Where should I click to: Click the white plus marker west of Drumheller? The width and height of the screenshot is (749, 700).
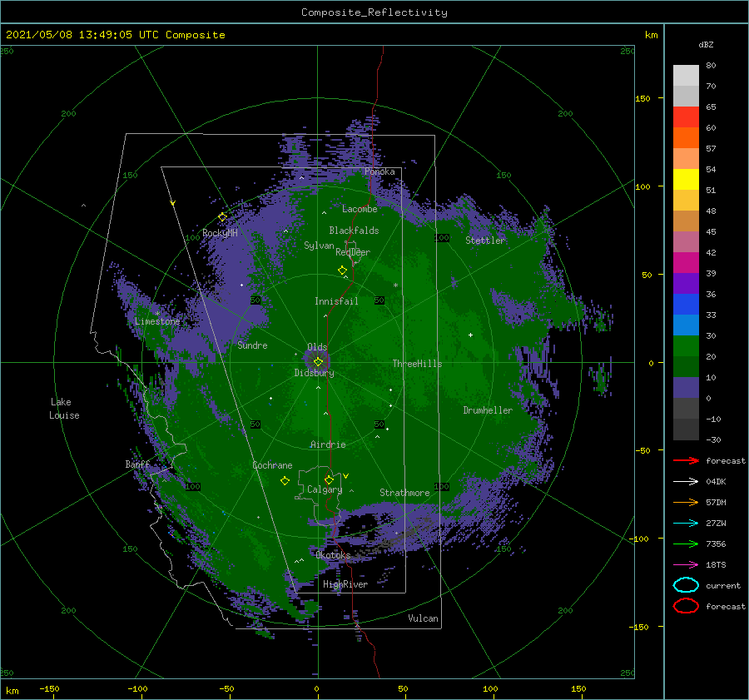click(x=470, y=335)
